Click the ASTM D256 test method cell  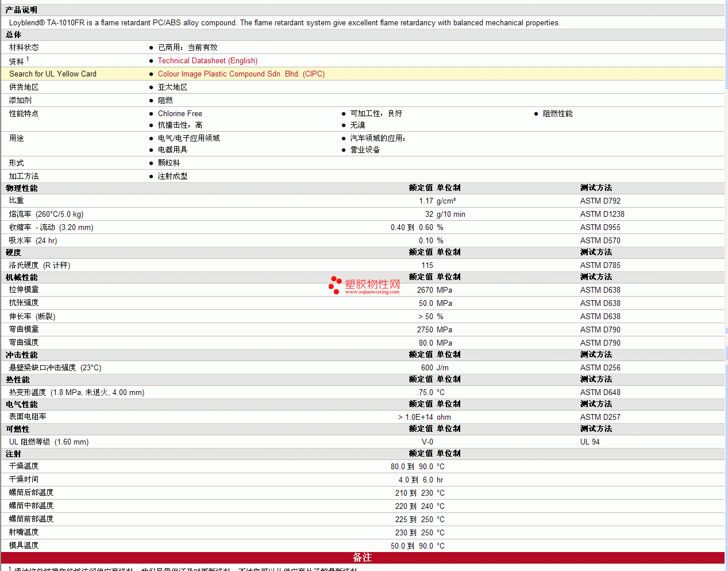(600, 367)
